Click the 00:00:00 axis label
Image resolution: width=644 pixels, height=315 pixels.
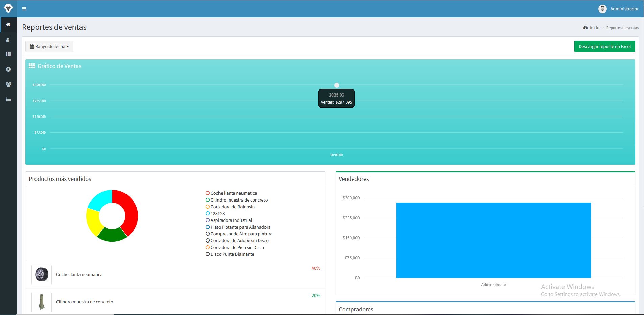click(337, 155)
